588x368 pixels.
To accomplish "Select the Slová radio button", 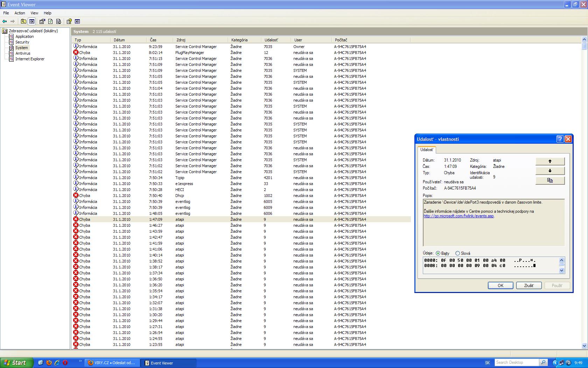I will click(x=457, y=253).
